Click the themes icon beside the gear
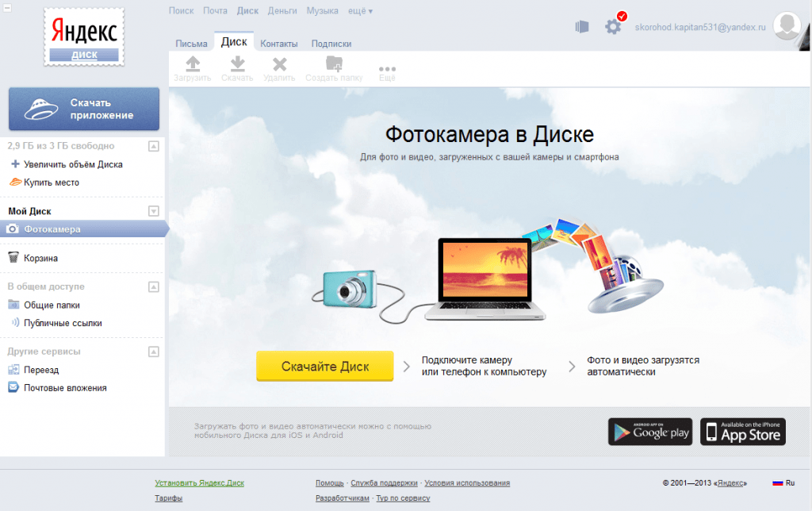 pyautogui.click(x=582, y=26)
